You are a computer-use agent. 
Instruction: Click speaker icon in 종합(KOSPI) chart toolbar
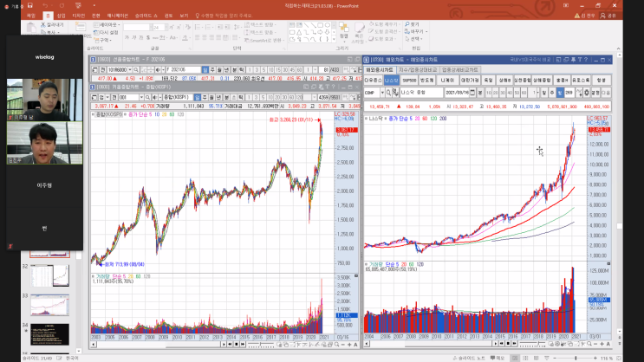pos(154,97)
